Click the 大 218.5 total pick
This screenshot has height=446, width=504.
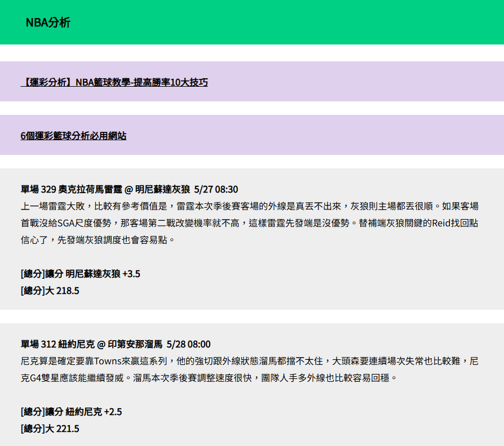click(50, 291)
